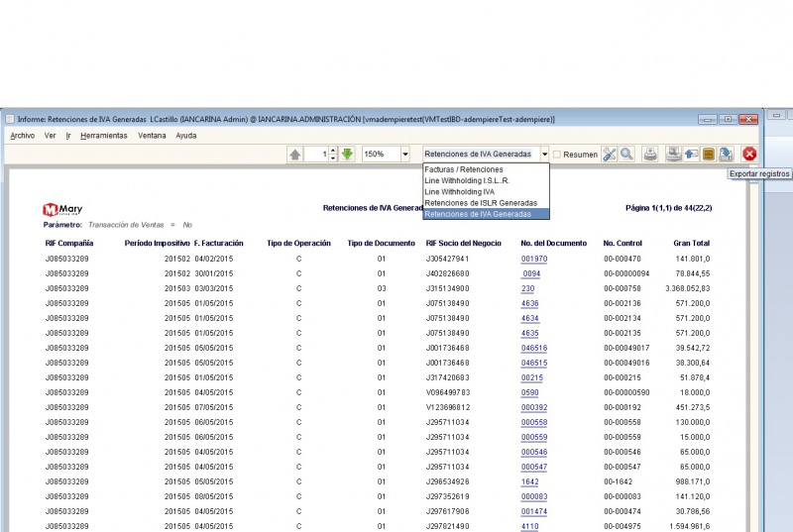The image size is (793, 532).
Task: Open the Archivo menu
Action: [22, 136]
